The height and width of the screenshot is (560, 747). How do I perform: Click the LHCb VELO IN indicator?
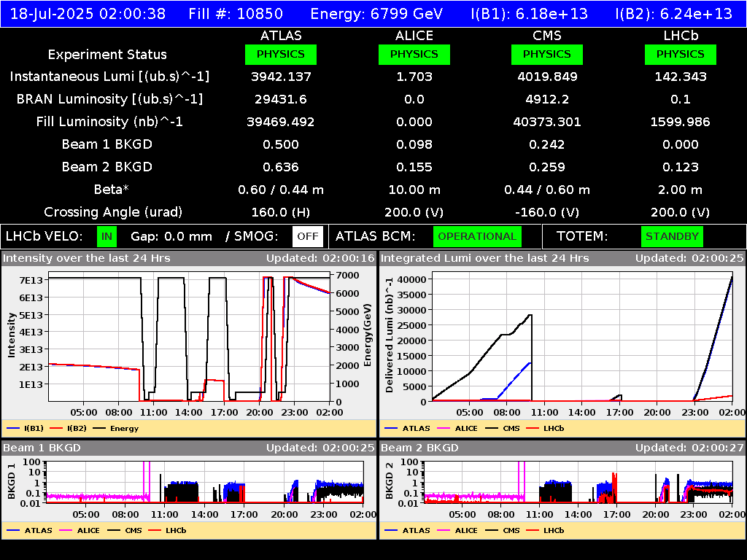(107, 236)
